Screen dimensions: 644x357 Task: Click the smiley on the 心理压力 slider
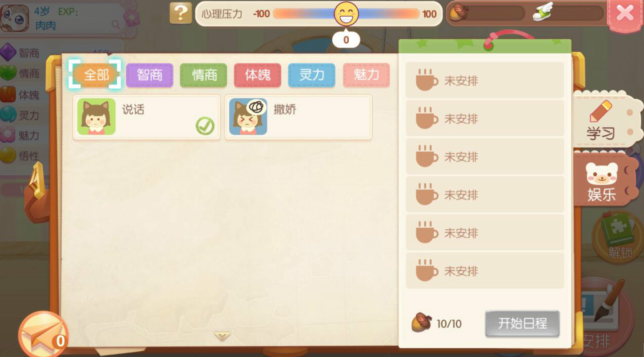point(346,13)
